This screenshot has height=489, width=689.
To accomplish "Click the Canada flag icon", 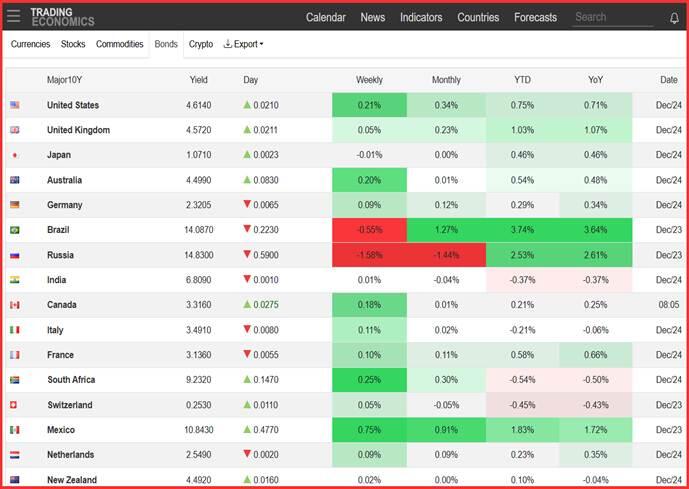I will pos(15,305).
